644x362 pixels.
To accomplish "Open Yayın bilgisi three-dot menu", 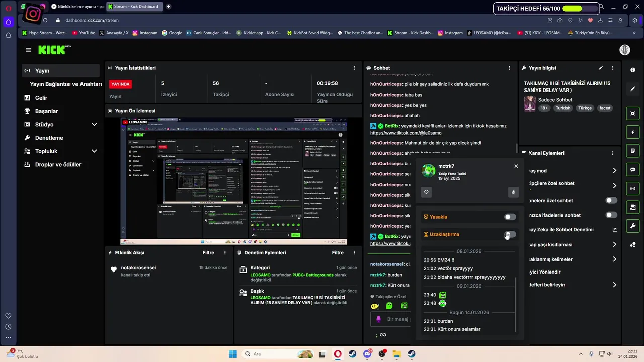I will 613,68.
